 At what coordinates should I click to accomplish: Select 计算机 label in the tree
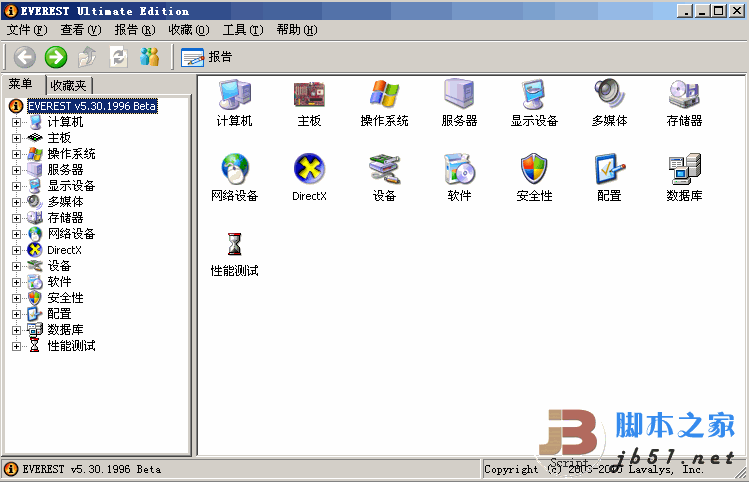pos(65,122)
